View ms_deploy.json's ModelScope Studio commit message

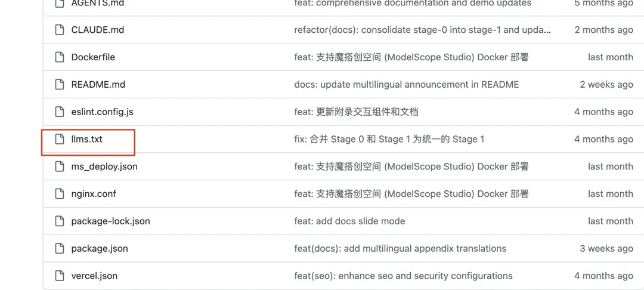point(411,166)
